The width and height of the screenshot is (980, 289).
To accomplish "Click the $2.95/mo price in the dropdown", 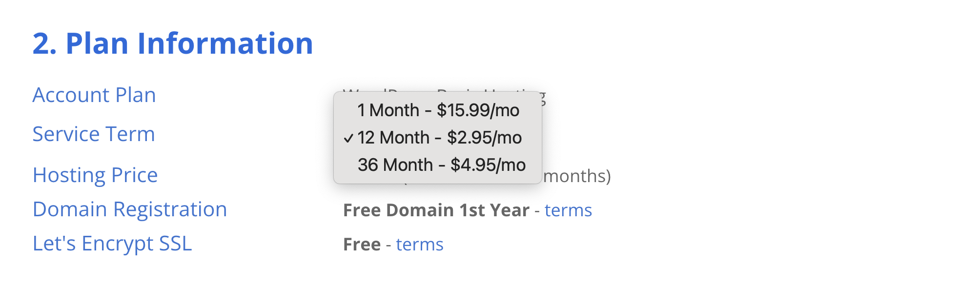I will point(484,138).
